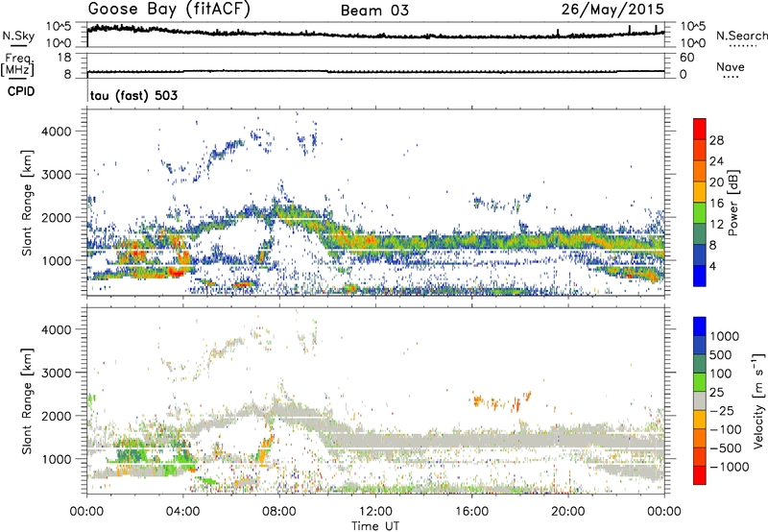Click the '12:00' time axis label

(x=375, y=512)
